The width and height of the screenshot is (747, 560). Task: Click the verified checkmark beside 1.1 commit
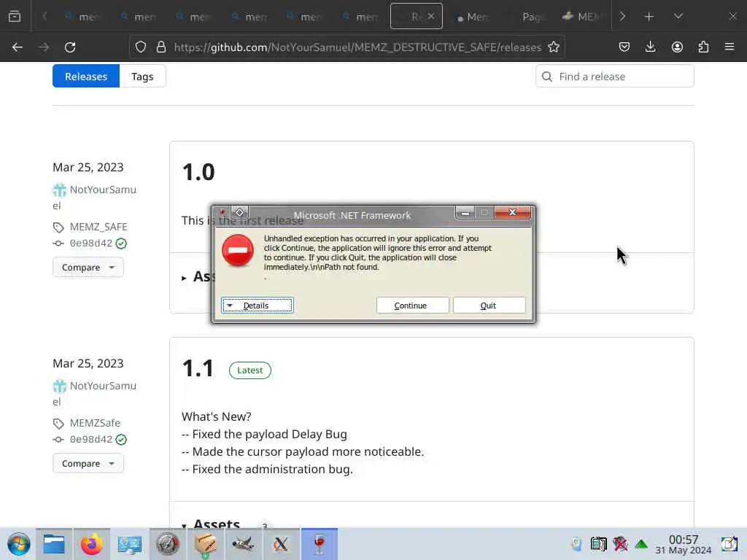[121, 440]
